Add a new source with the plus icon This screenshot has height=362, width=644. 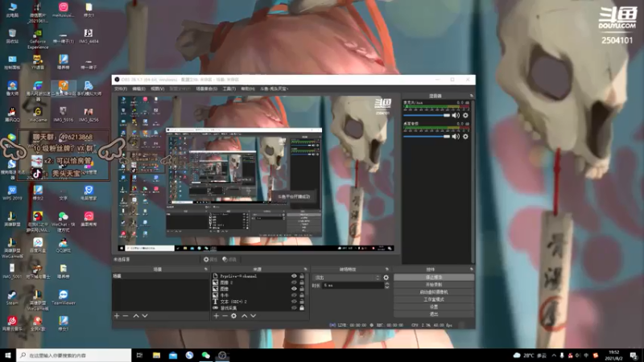216,316
